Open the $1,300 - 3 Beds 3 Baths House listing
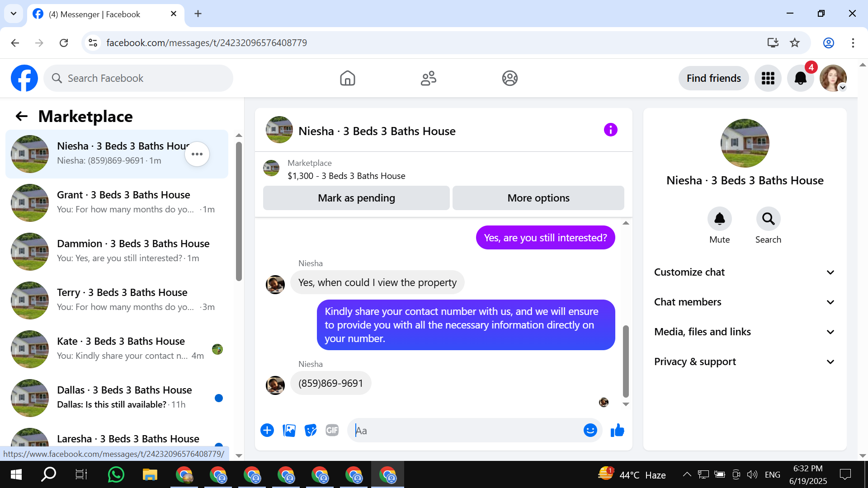The height and width of the screenshot is (488, 868). pos(346,176)
